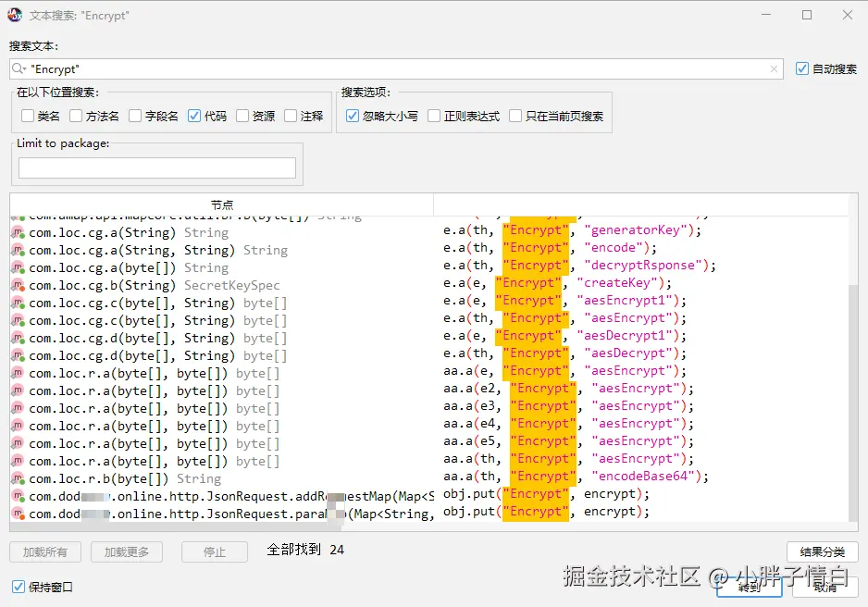Toggle the 忽略大小写 ignore case checkbox
The image size is (868, 607).
click(352, 116)
